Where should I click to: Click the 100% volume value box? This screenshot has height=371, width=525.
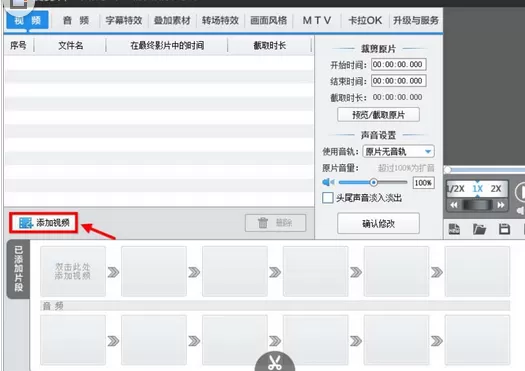point(424,183)
